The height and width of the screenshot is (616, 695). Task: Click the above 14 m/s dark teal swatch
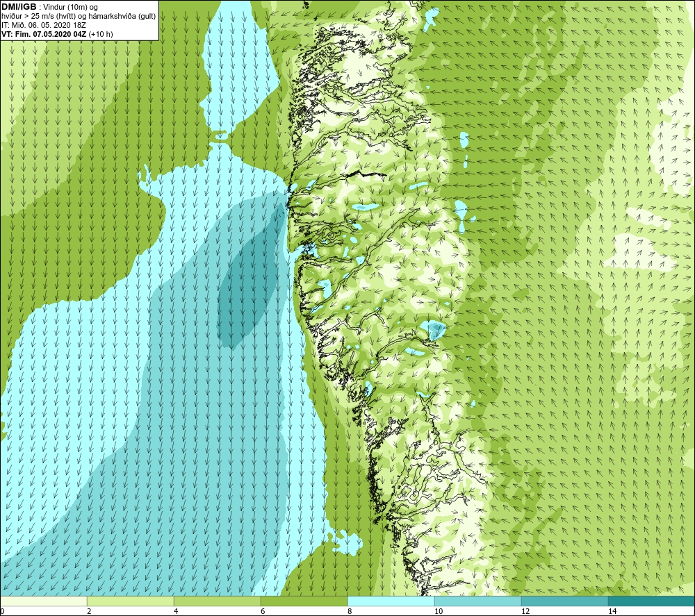pos(652,601)
